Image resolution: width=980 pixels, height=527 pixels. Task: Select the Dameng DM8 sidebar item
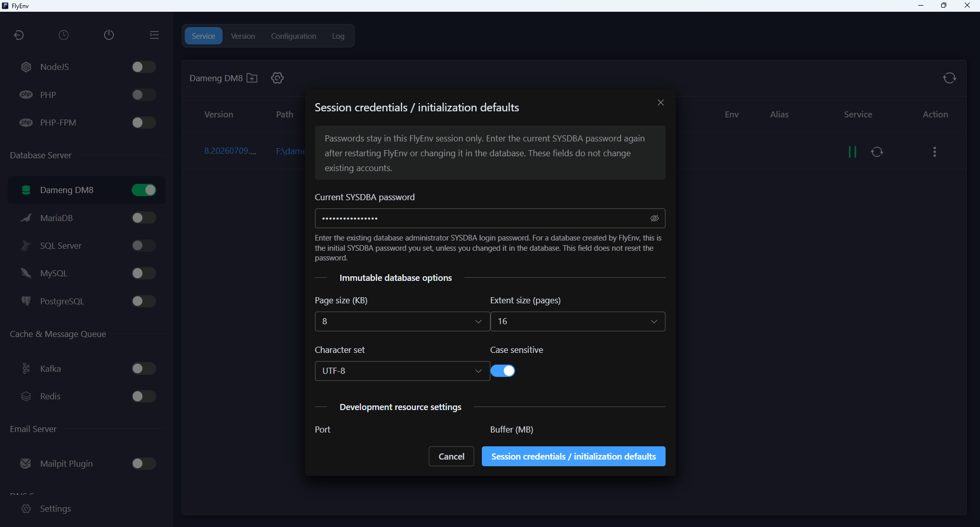[86, 190]
